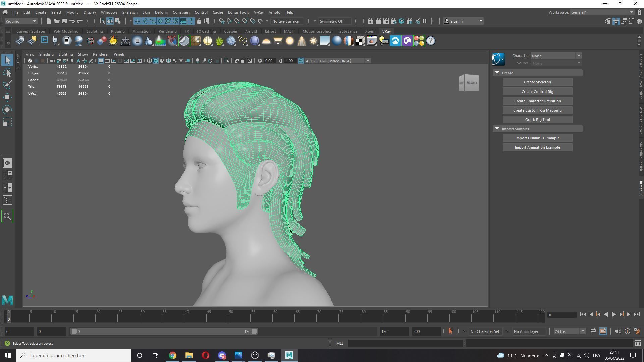Activate the Lasso select tool
This screenshot has height=362, width=644.
pyautogui.click(x=7, y=73)
